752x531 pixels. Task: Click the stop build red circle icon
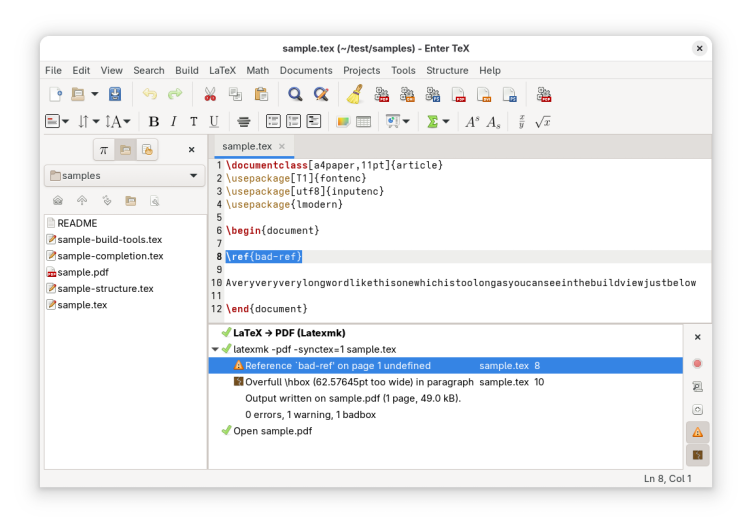point(697,363)
